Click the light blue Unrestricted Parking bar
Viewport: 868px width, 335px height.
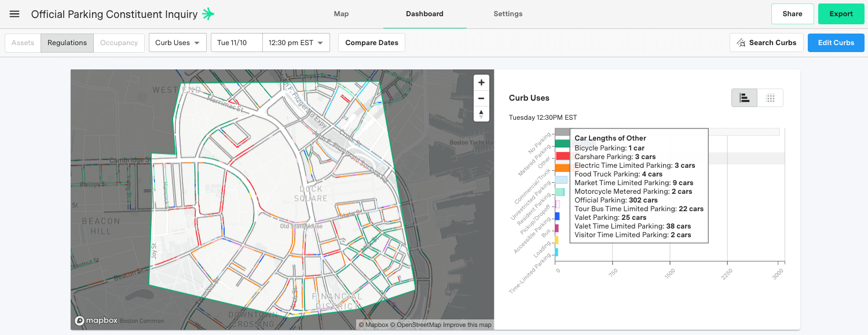coord(561,180)
